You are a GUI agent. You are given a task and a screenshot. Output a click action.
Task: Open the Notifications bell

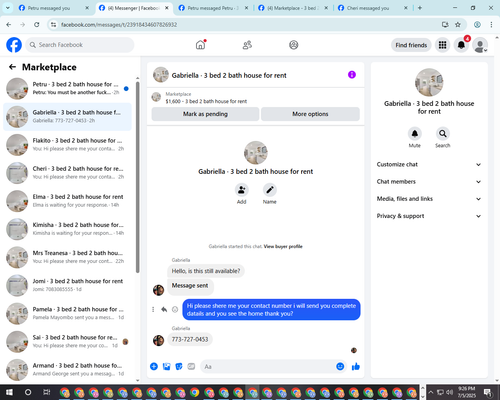461,45
